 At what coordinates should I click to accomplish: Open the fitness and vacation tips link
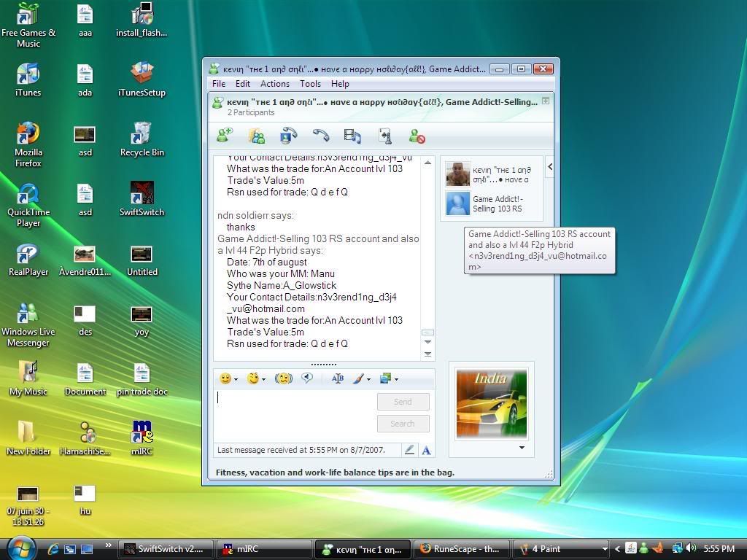pyautogui.click(x=335, y=472)
